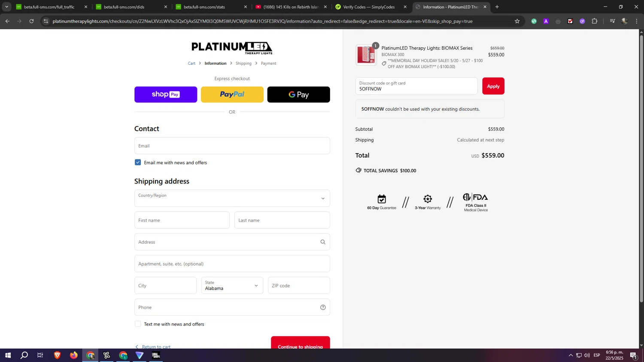
Task: Open the State dropdown showing Alabama
Action: [x=232, y=286]
